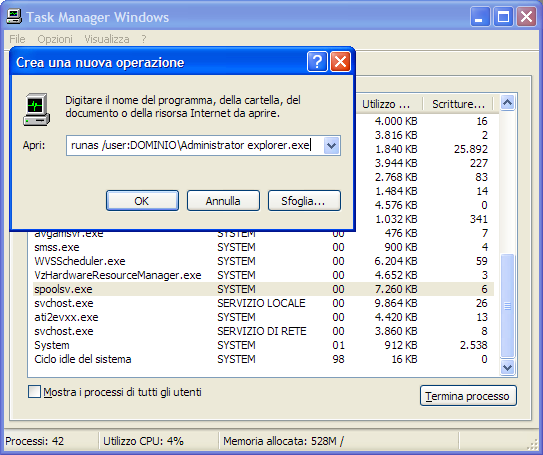Close the Crea una nuova operazione dialog
543x455 pixels.
[x=340, y=62]
